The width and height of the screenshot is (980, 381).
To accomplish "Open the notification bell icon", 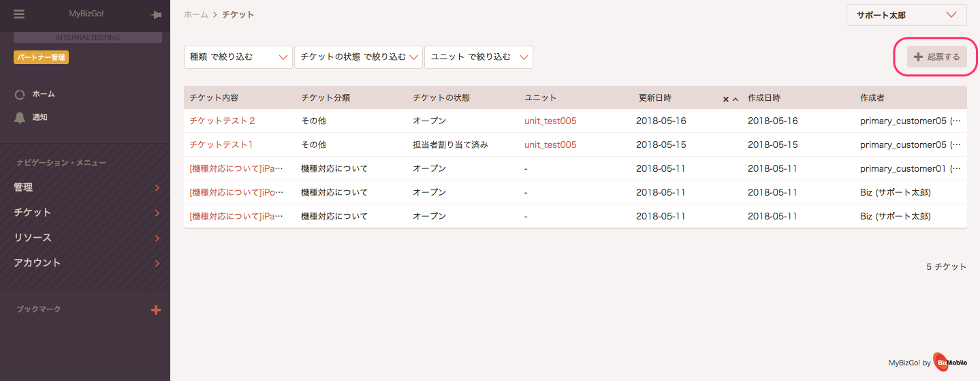I will click(20, 117).
